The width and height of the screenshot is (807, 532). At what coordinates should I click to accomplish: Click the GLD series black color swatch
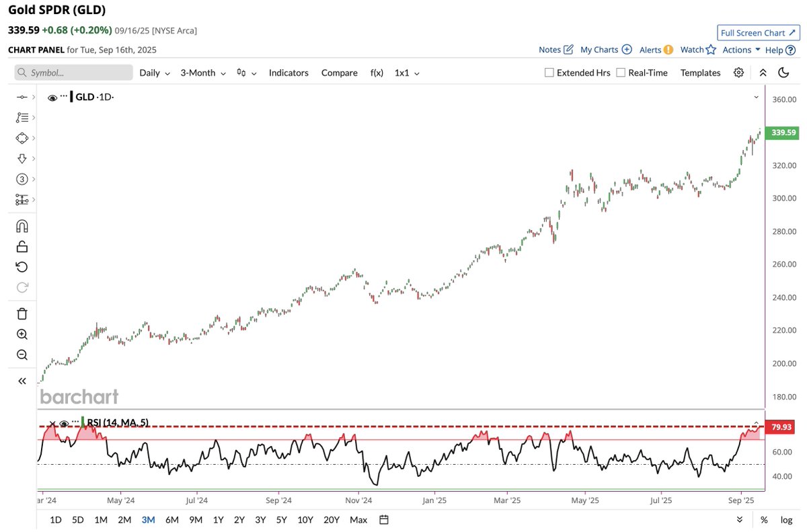[71, 97]
